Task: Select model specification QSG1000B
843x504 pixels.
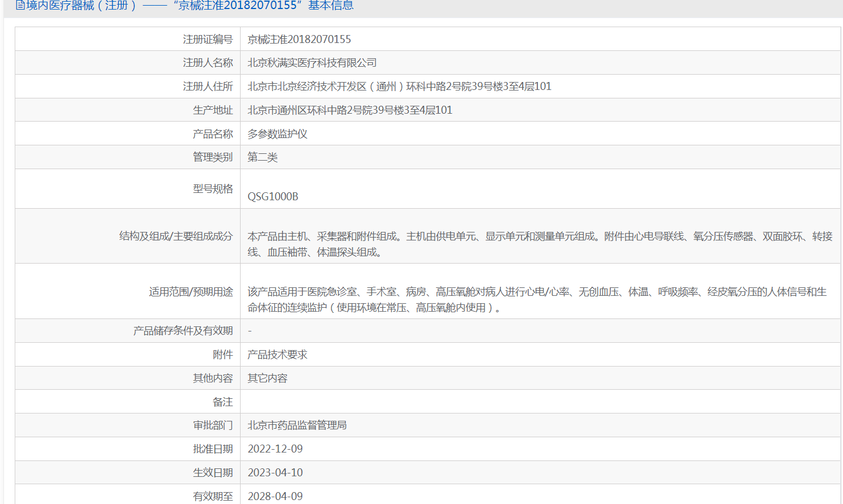Action: 273,197
